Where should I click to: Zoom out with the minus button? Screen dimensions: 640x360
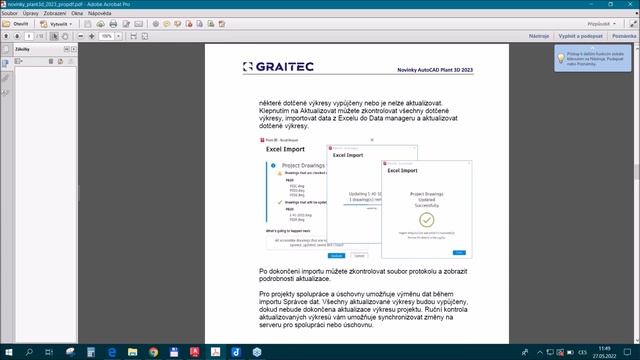click(x=80, y=36)
